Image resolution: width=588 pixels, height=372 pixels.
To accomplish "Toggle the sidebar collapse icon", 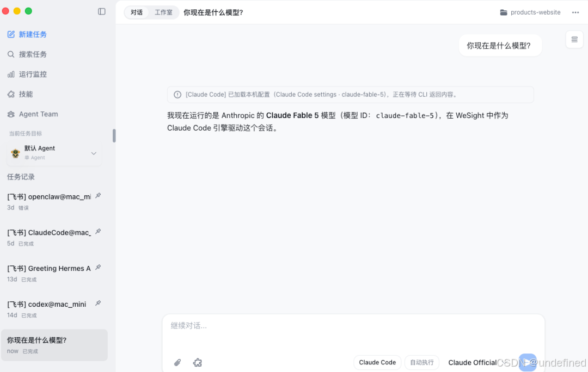I will (102, 11).
